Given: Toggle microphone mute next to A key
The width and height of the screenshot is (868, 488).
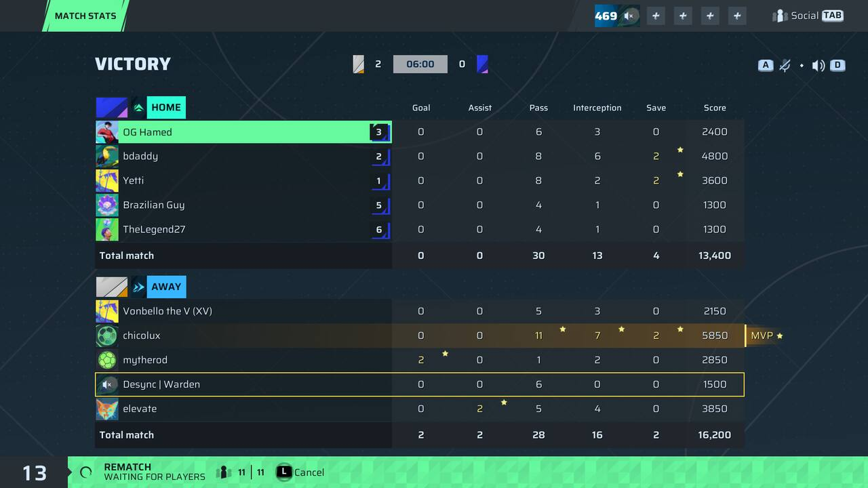Looking at the screenshot, I should coord(785,66).
